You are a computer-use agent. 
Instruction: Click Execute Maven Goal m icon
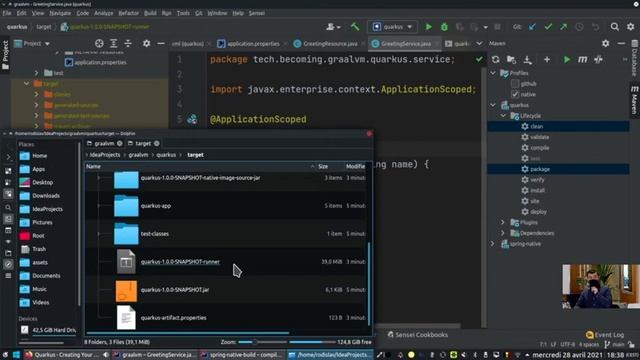pyautogui.click(x=582, y=60)
